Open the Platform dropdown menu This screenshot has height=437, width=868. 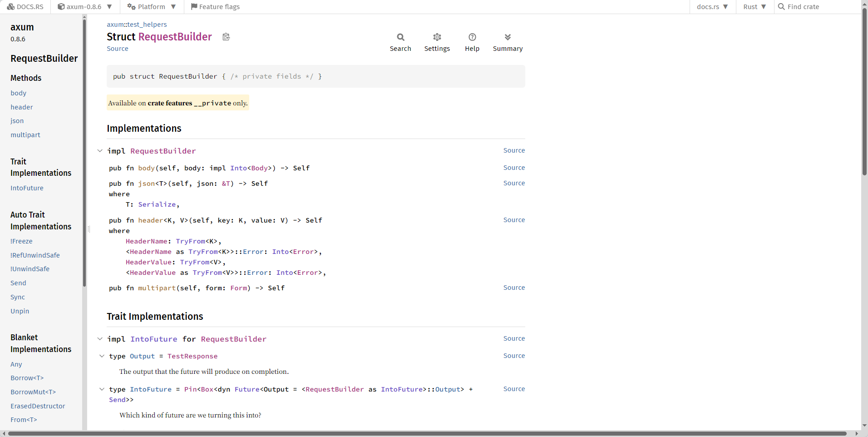click(152, 7)
